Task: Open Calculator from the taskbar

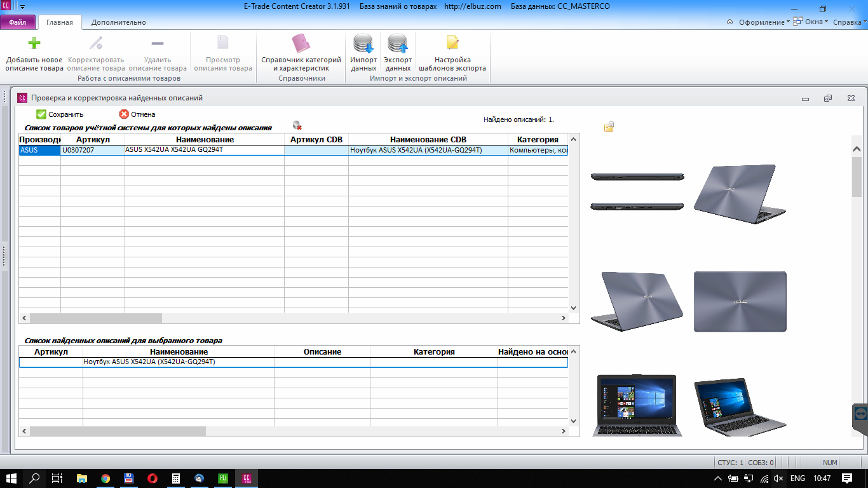Action: pyautogui.click(x=176, y=478)
